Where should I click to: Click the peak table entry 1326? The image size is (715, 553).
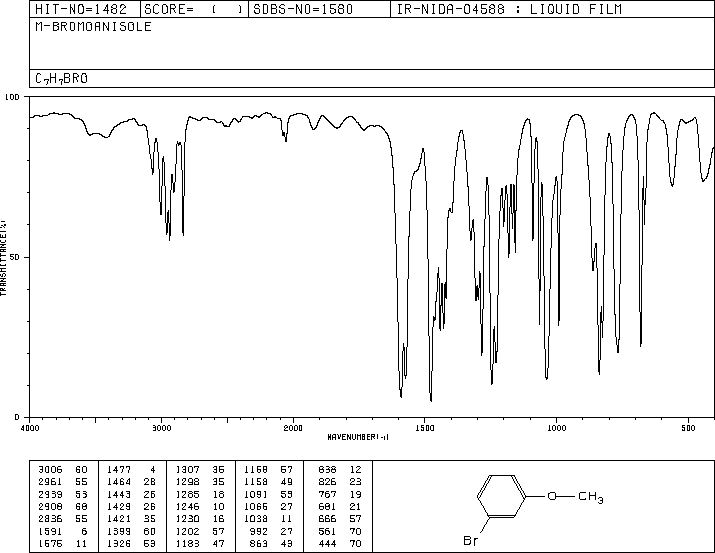[x=119, y=544]
